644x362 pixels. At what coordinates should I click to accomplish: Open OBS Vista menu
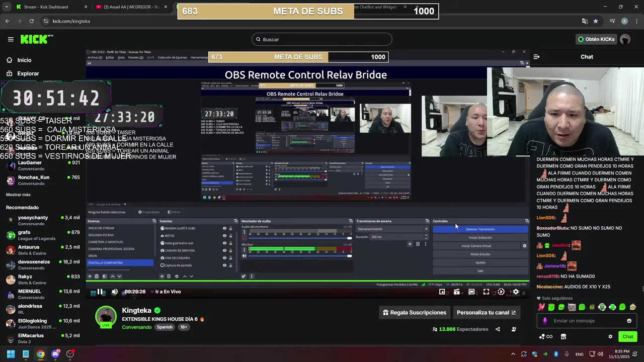pos(121,57)
